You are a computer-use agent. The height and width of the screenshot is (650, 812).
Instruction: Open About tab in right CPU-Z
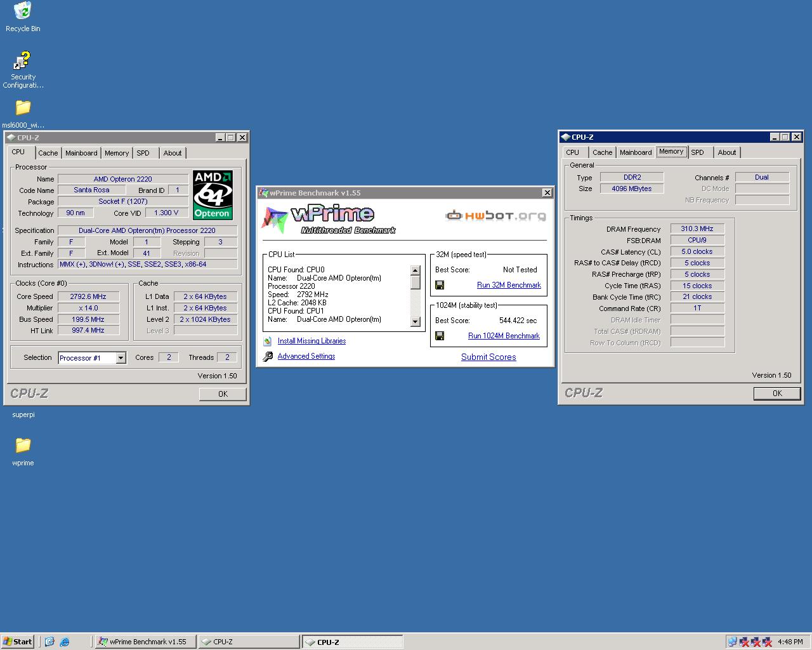tap(727, 152)
